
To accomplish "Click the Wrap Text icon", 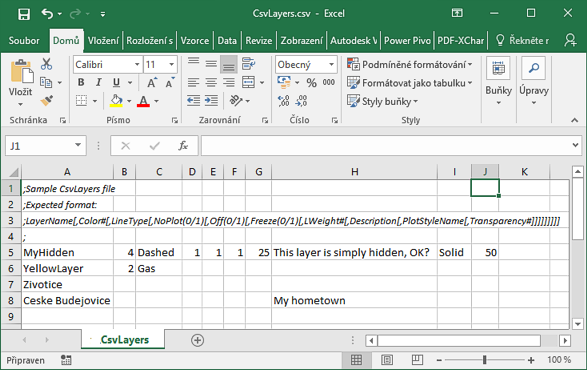I will click(x=248, y=64).
